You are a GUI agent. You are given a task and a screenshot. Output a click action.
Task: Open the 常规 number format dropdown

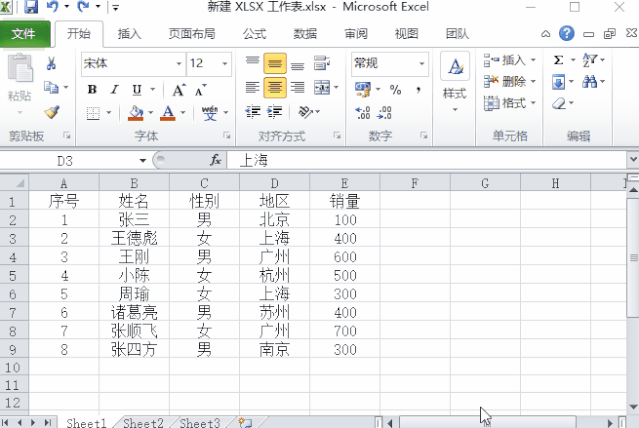[422, 64]
